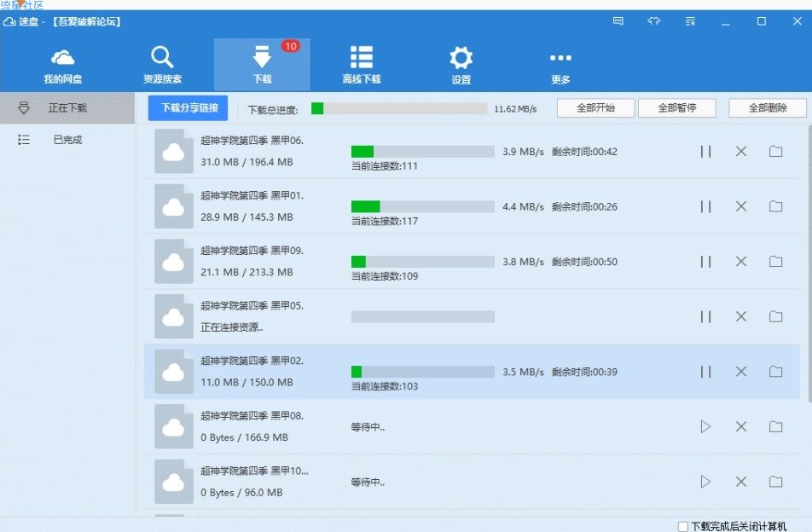Open title bar list menu icon
Screen dimensions: 812x532
click(690, 21)
